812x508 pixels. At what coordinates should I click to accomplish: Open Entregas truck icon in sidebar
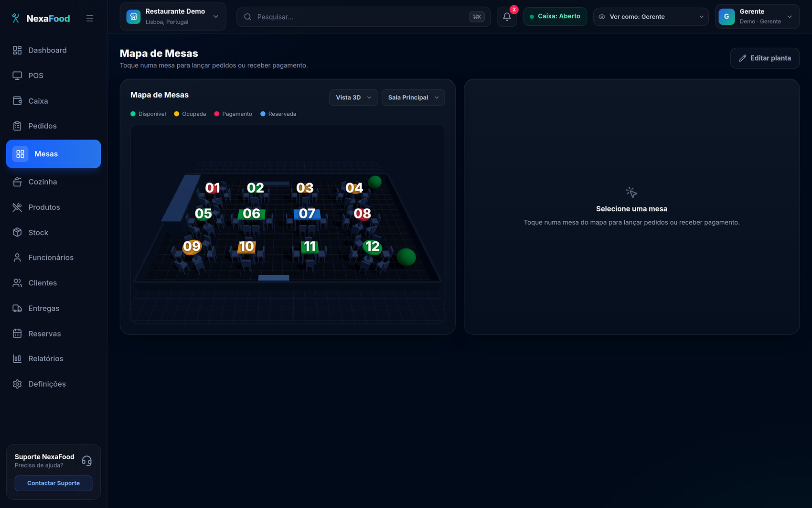click(17, 308)
